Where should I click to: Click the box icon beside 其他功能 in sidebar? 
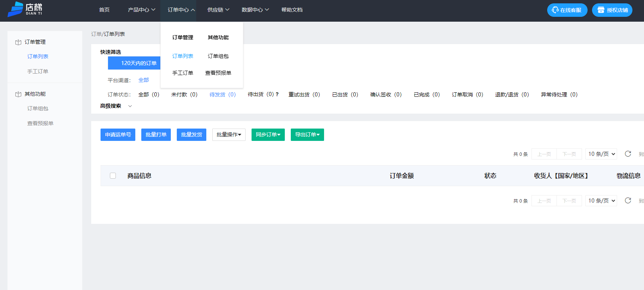tap(18, 94)
